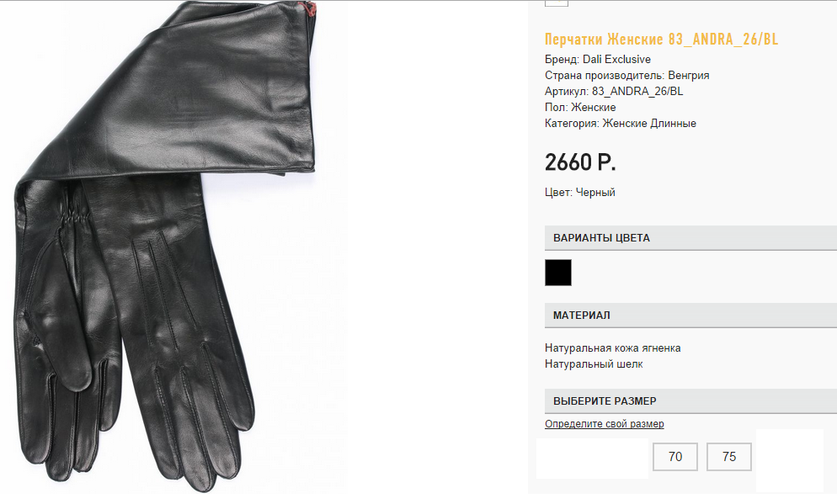Click the Пол: Женские line
The image size is (837, 504).
click(580, 107)
